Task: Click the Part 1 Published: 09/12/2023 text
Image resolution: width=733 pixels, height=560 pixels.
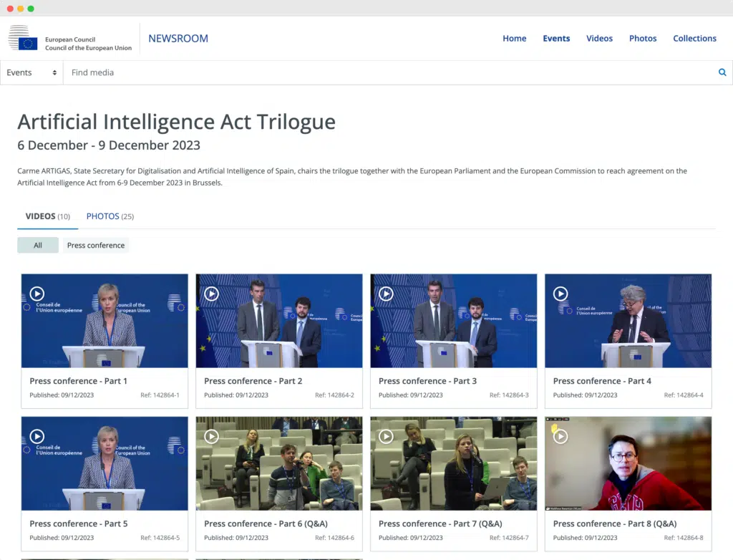Action: tap(62, 395)
